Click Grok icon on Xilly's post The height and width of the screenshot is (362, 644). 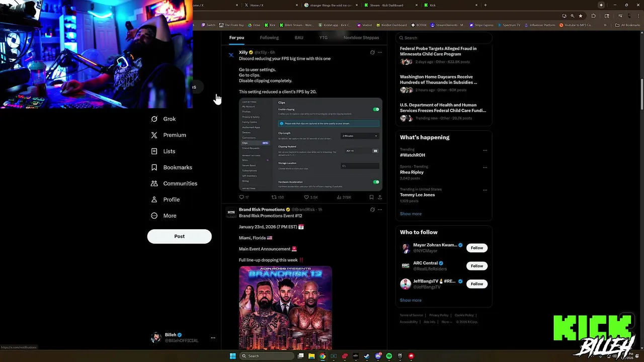pos(372,52)
